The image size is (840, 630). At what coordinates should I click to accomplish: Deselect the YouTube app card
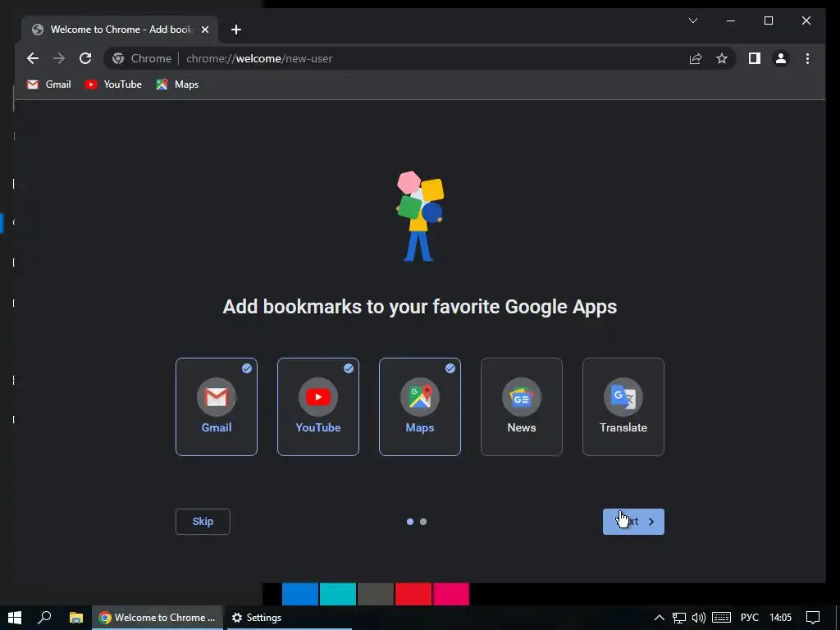pyautogui.click(x=318, y=407)
